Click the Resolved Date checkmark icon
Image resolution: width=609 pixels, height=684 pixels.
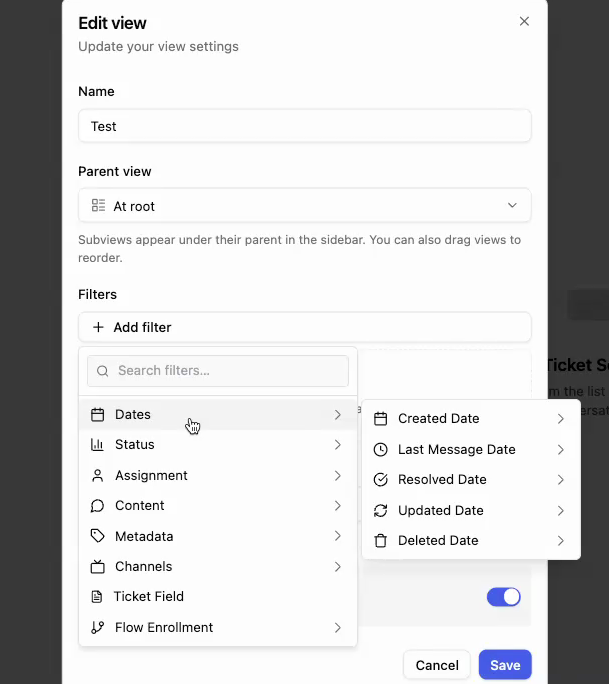(x=380, y=480)
